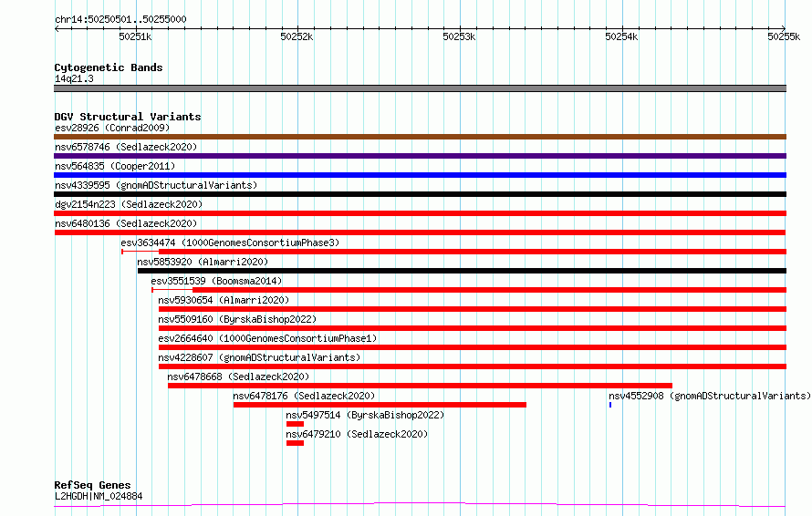Click the 50255k ruler position
The height and width of the screenshot is (516, 812).
click(x=784, y=36)
